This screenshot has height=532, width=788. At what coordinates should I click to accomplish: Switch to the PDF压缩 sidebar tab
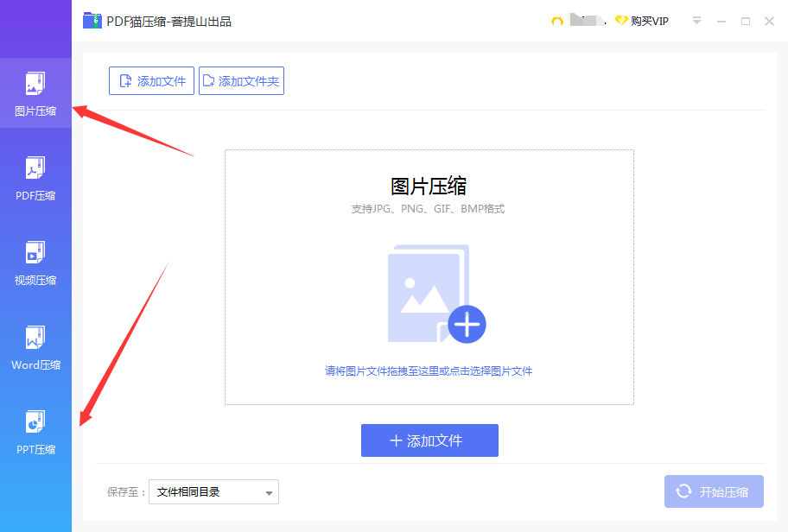click(x=35, y=178)
